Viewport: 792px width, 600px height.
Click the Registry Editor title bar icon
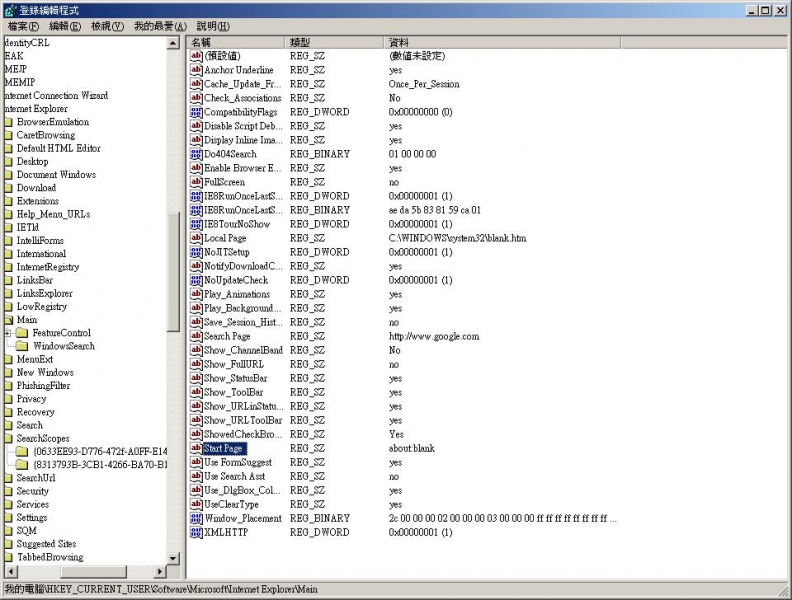pos(10,9)
